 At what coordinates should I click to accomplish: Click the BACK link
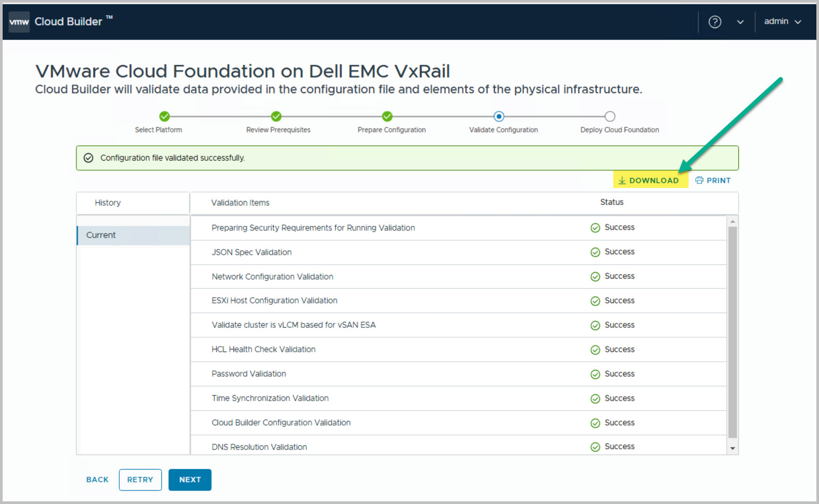pyautogui.click(x=97, y=479)
